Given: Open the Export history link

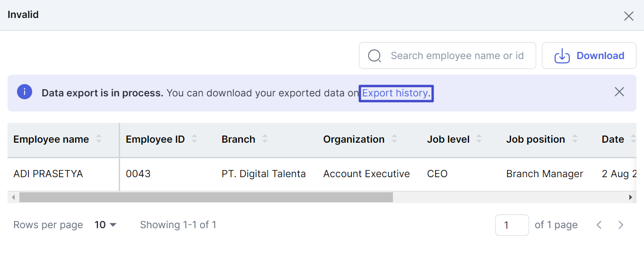Looking at the screenshot, I should [396, 93].
